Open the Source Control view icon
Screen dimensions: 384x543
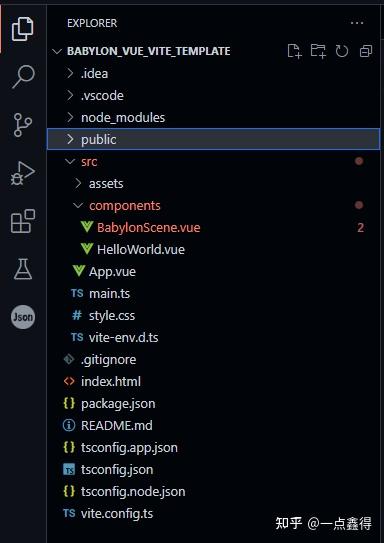pyautogui.click(x=23, y=125)
